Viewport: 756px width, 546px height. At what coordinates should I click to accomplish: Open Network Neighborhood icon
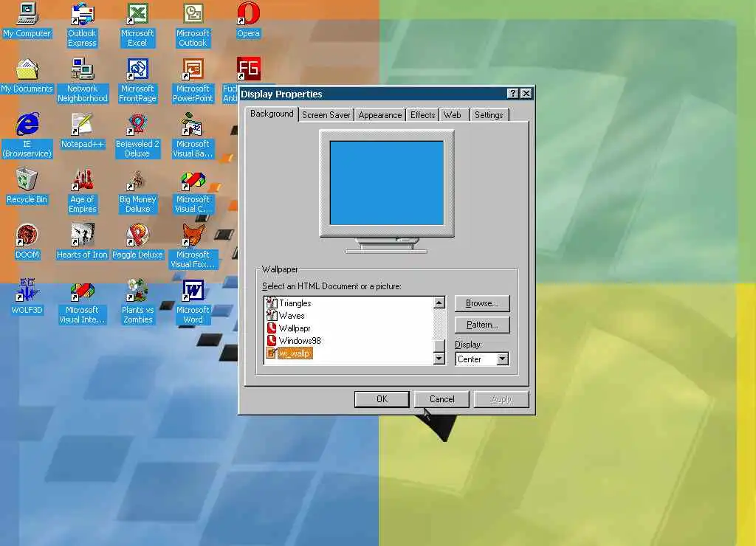click(x=83, y=80)
